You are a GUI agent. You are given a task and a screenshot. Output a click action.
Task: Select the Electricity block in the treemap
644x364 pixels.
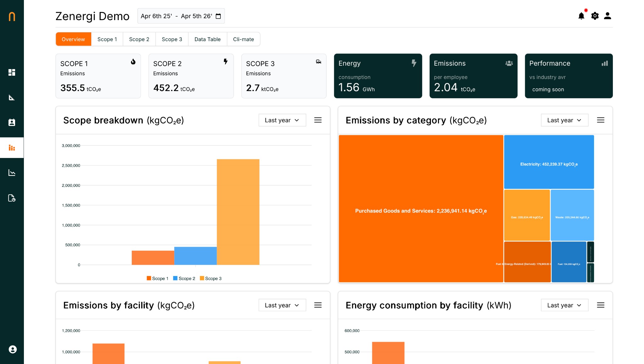click(549, 162)
